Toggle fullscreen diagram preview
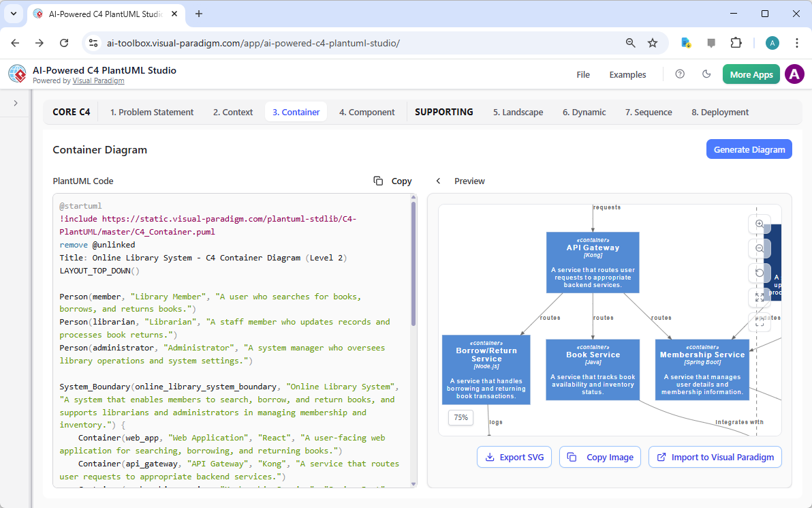The width and height of the screenshot is (812, 508). (759, 322)
